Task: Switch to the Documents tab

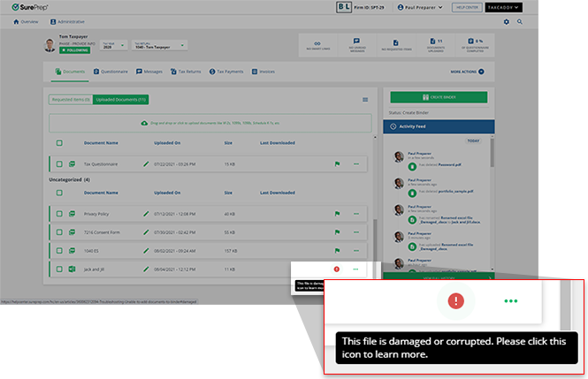Action: coord(70,72)
